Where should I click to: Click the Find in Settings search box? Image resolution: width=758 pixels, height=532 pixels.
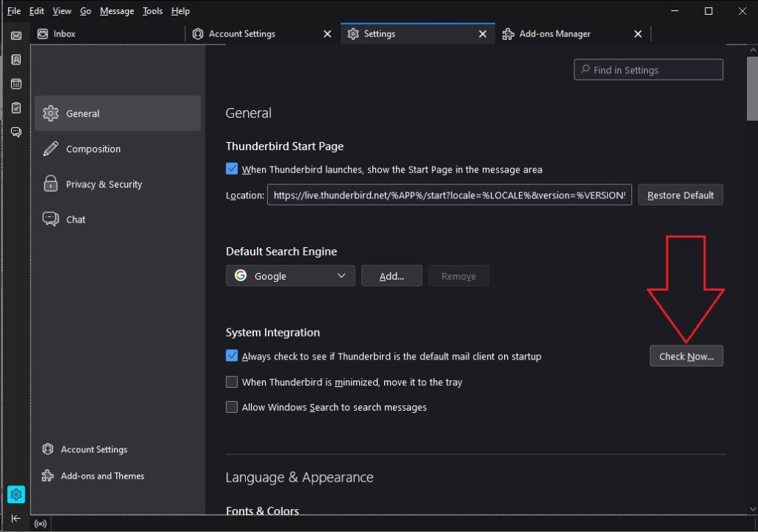point(648,70)
